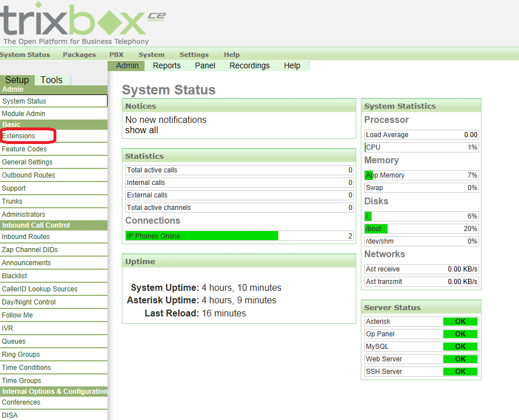This screenshot has height=420, width=519.
Task: Select the Tools sidebar tab
Action: point(51,80)
